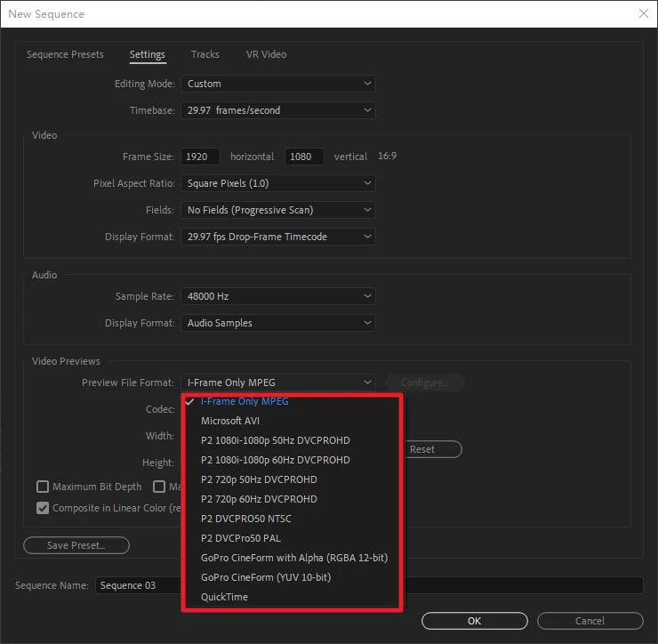Image resolution: width=658 pixels, height=644 pixels.
Task: Collapse the Preview File Format dropdown
Action: (278, 382)
